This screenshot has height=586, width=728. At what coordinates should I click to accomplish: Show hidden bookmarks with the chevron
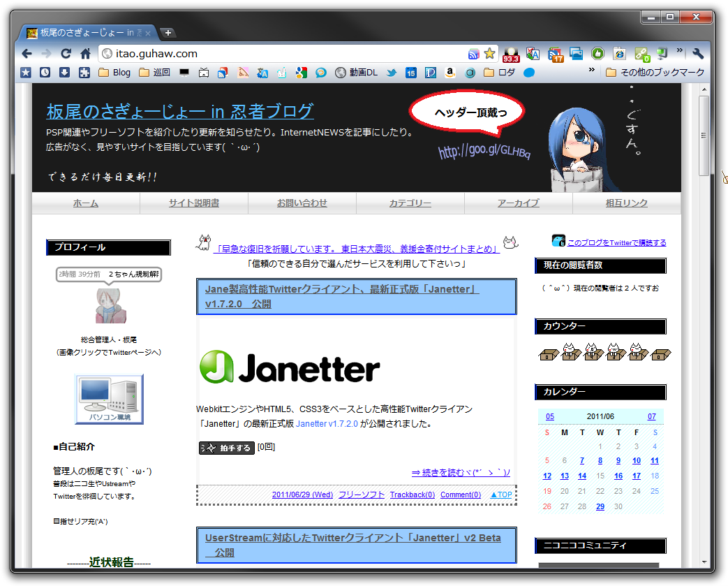(x=591, y=70)
